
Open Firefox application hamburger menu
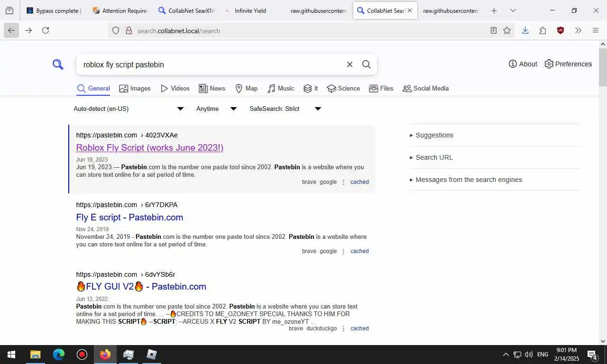coord(596,30)
